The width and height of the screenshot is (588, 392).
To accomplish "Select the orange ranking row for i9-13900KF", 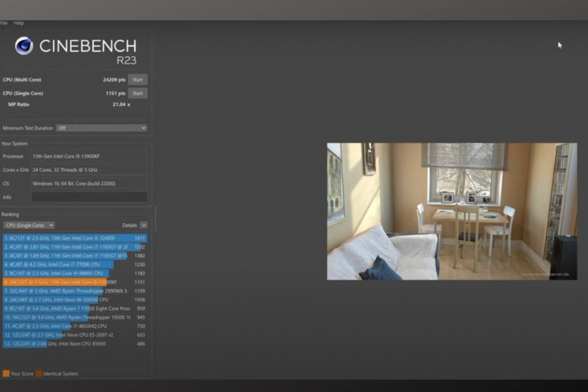I will tap(74, 282).
